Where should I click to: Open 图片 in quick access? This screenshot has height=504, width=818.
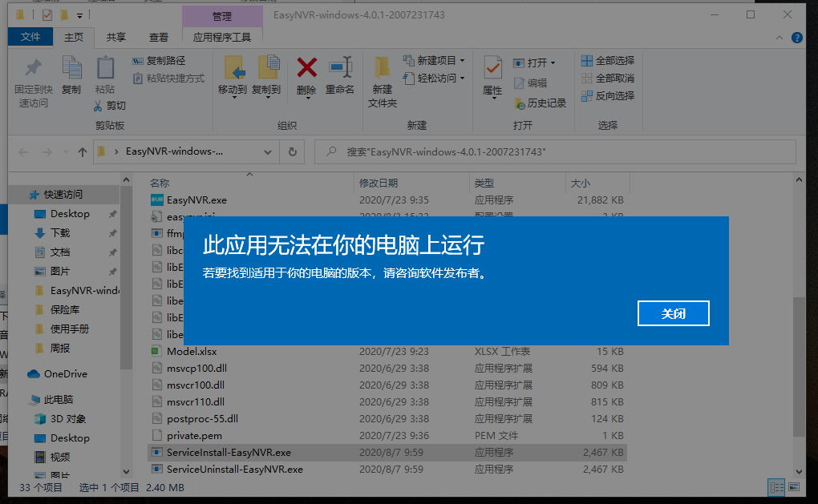point(60,272)
